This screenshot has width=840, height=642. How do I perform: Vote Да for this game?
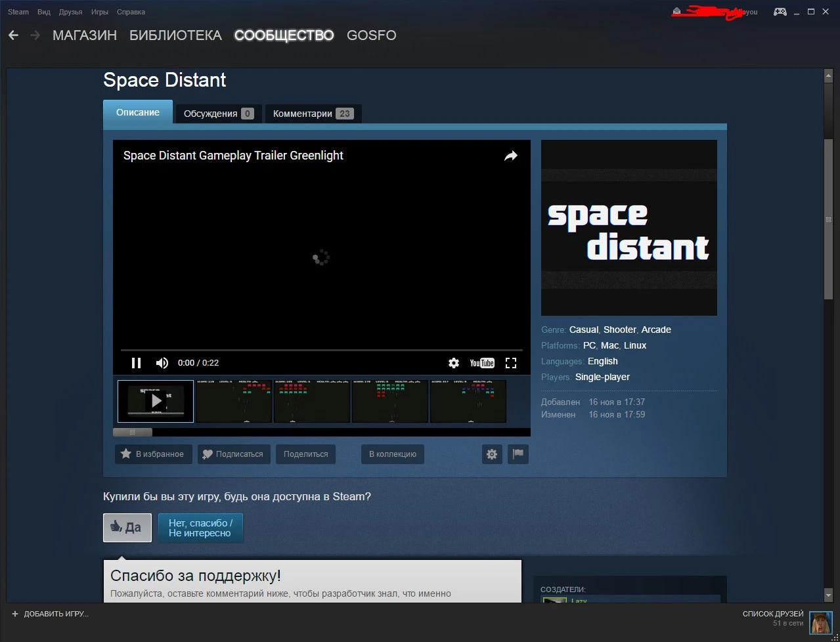127,527
